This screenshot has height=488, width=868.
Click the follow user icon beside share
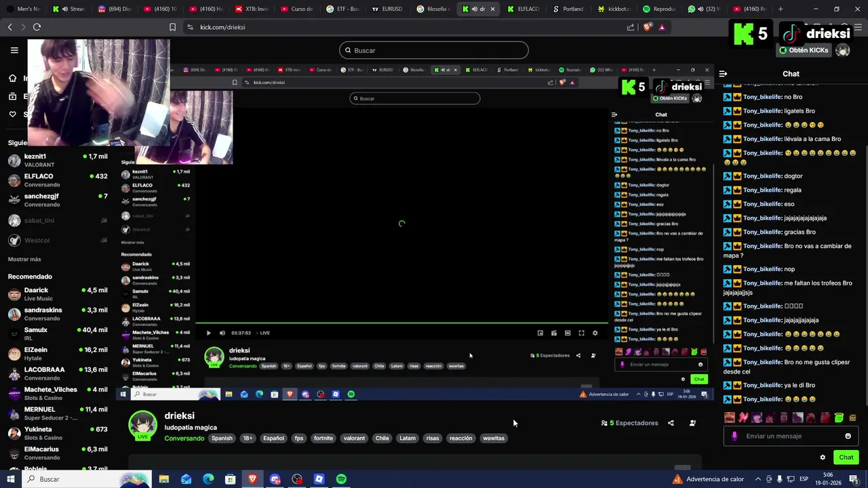coord(692,423)
